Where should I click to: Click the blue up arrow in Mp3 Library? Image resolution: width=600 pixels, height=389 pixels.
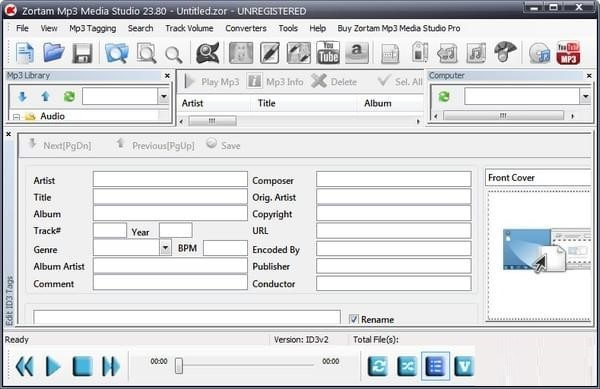coord(46,96)
